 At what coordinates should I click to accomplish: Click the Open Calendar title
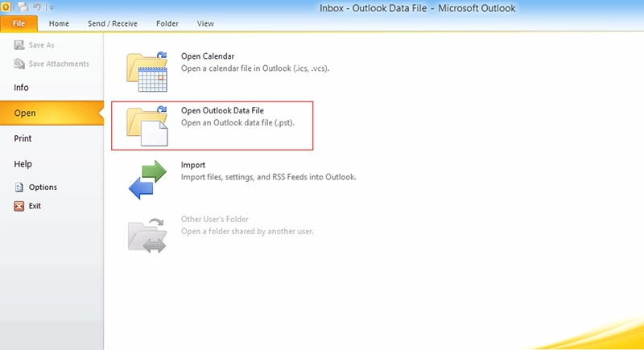[x=208, y=56]
